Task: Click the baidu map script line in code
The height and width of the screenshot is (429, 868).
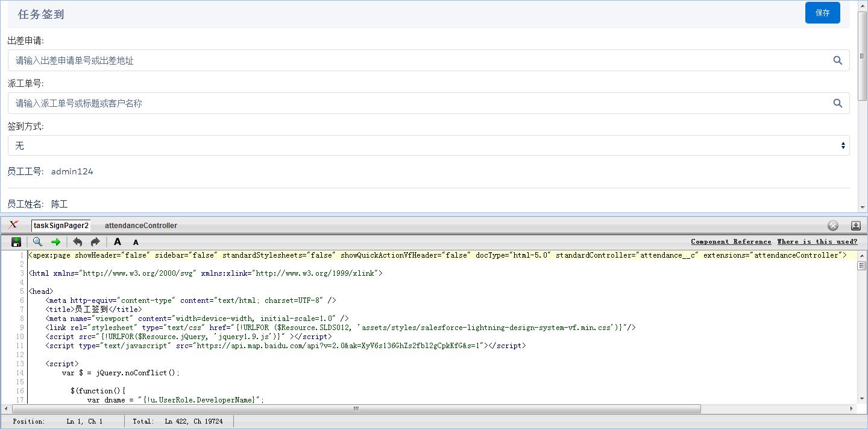Action: click(x=285, y=346)
